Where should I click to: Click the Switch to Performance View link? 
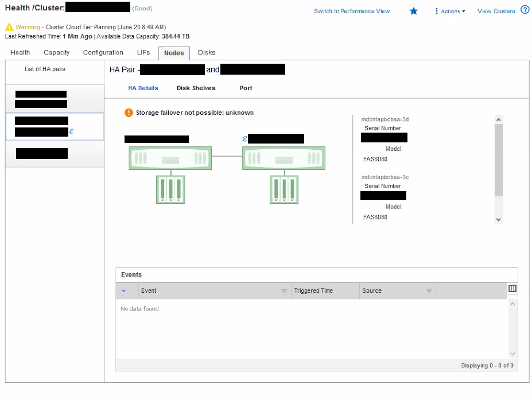tap(352, 11)
